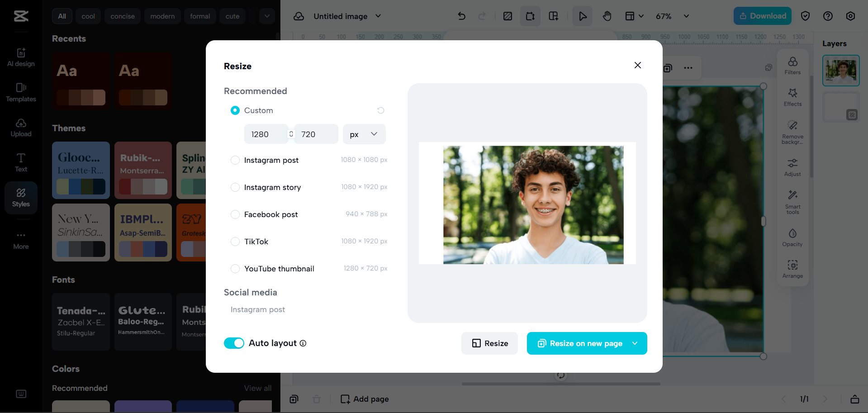
Task: Open Text panel in sidebar
Action: pyautogui.click(x=21, y=162)
